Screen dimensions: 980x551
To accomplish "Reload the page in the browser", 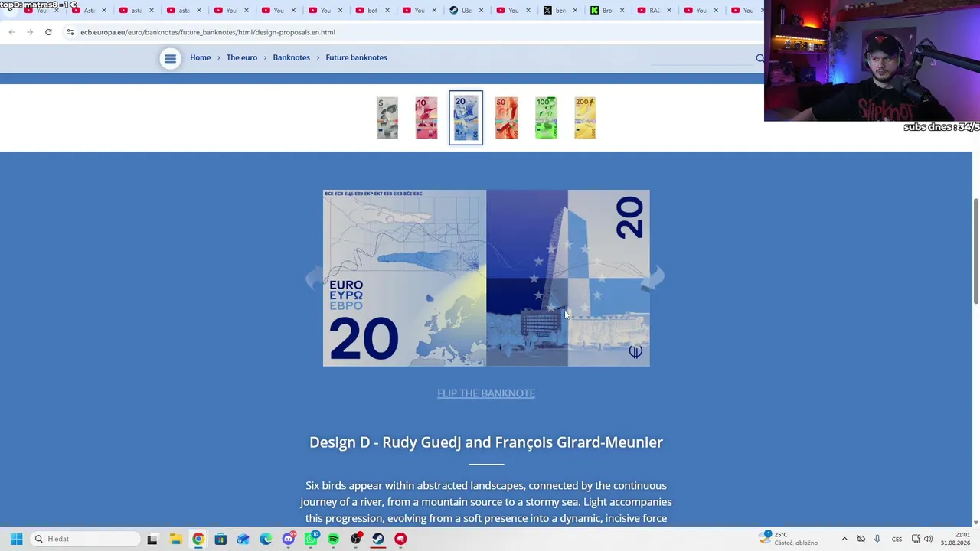I will (x=48, y=32).
